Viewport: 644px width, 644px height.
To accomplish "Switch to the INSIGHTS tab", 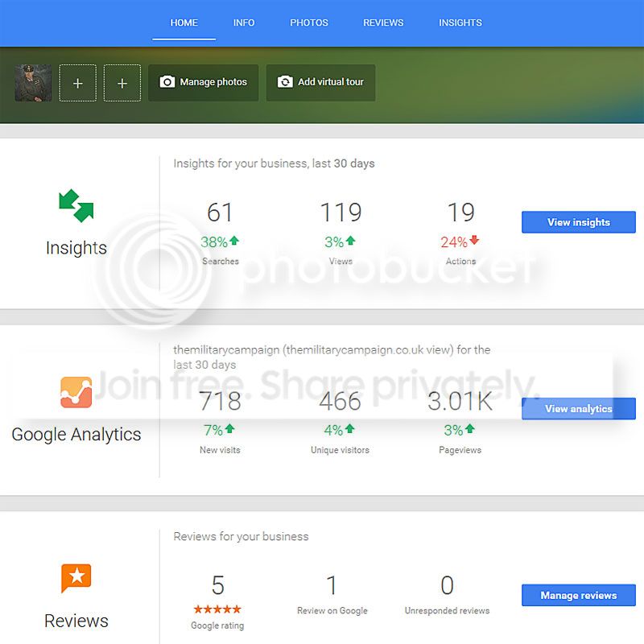I will pos(460,23).
